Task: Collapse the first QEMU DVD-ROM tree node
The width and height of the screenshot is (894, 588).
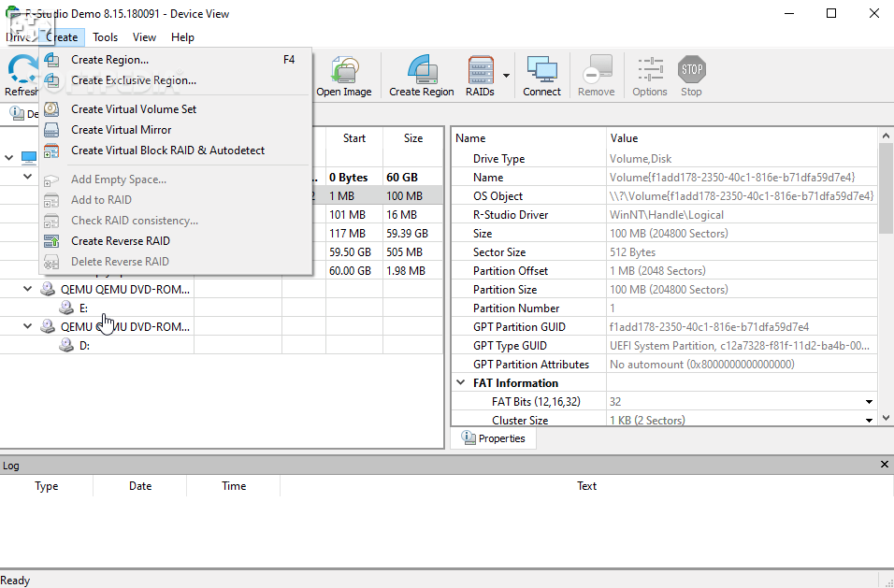Action: pos(27,289)
